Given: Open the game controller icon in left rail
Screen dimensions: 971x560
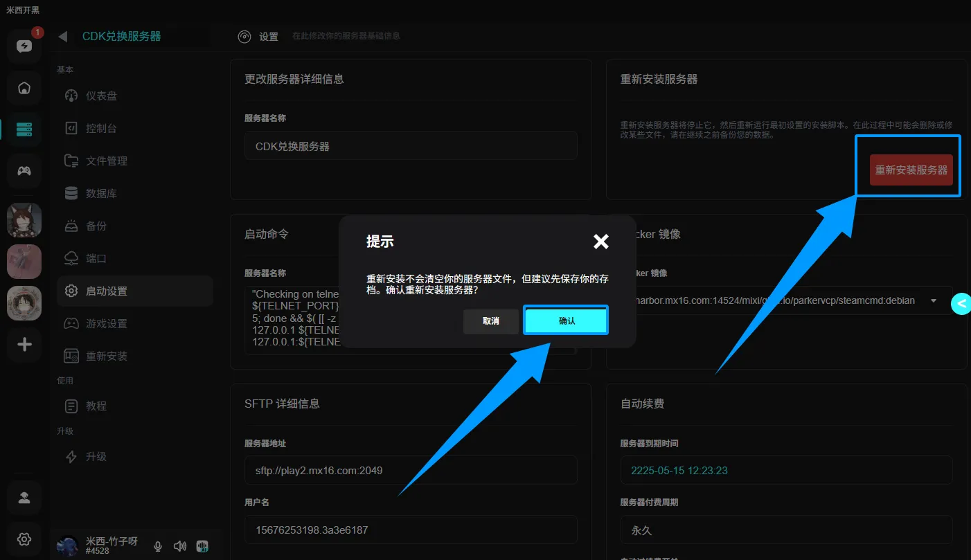Looking at the screenshot, I should pos(24,171).
